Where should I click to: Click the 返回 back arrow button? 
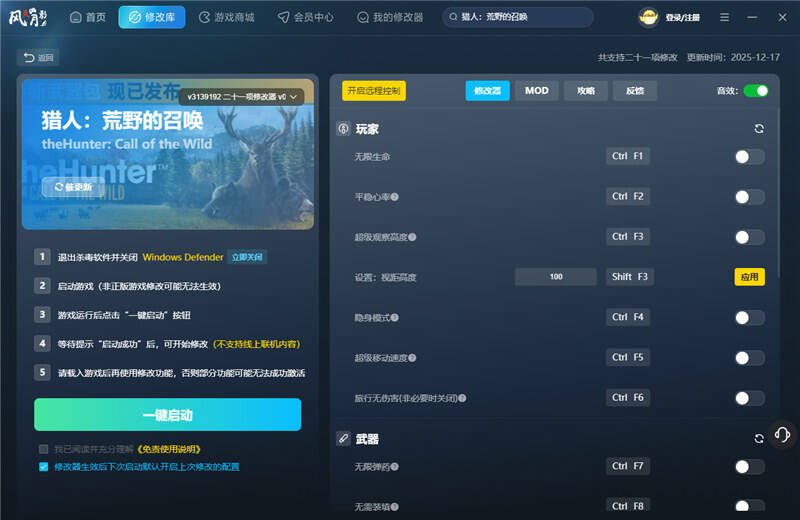[38, 58]
